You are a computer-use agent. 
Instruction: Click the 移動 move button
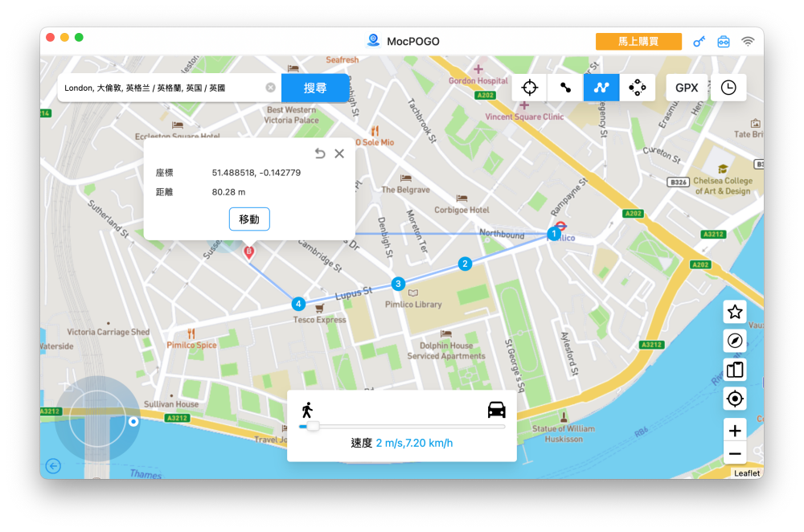coord(249,219)
